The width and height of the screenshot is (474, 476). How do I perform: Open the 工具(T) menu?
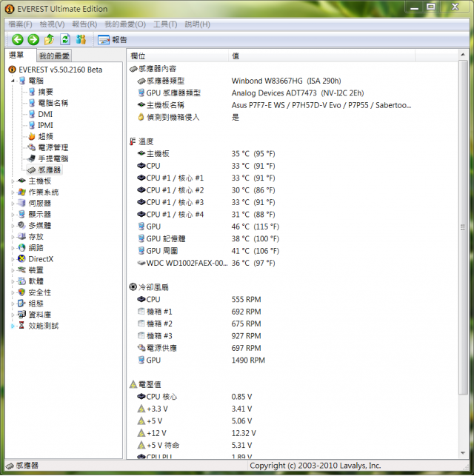pyautogui.click(x=165, y=24)
